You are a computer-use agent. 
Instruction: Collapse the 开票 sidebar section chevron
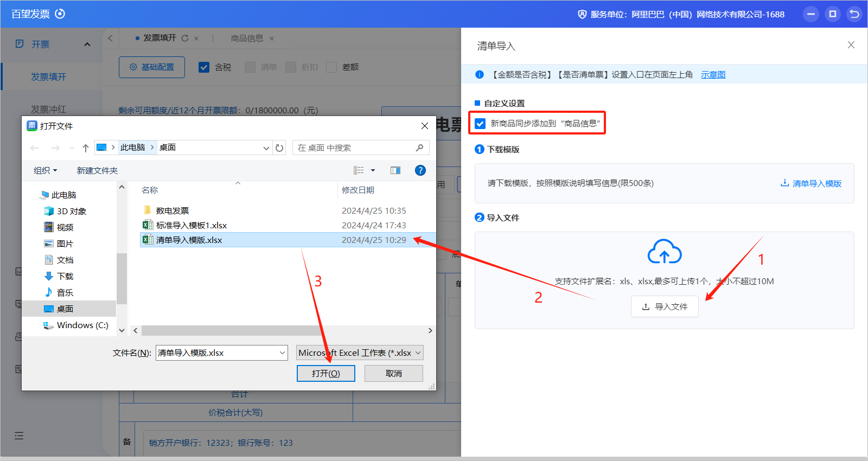point(87,44)
